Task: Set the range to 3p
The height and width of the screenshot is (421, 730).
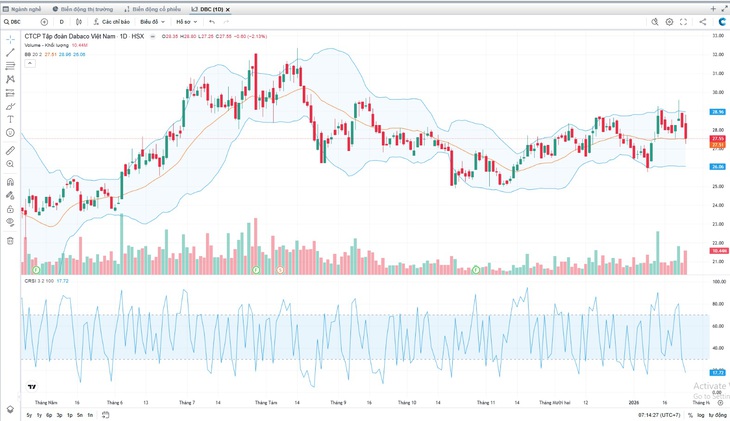Action: coord(59,415)
